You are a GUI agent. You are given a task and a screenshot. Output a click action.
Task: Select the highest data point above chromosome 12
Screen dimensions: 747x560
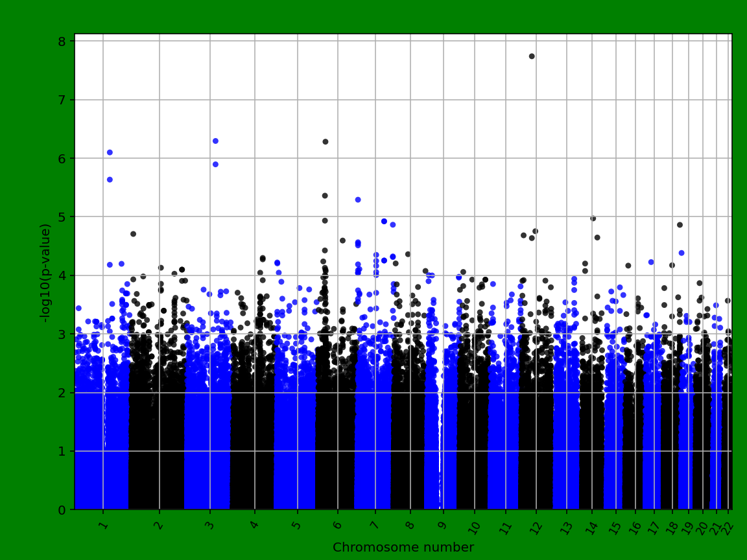coord(532,56)
